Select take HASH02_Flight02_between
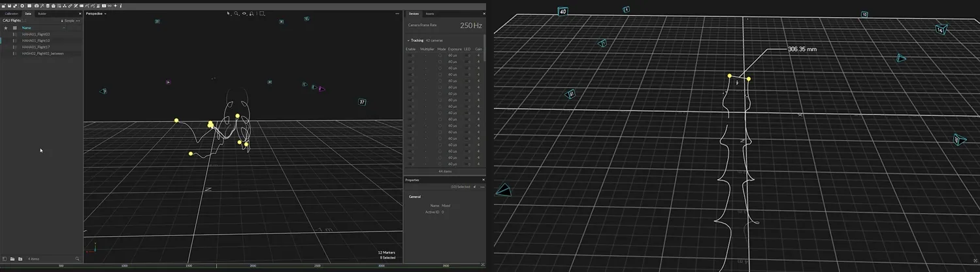980x272 pixels. tap(43, 54)
